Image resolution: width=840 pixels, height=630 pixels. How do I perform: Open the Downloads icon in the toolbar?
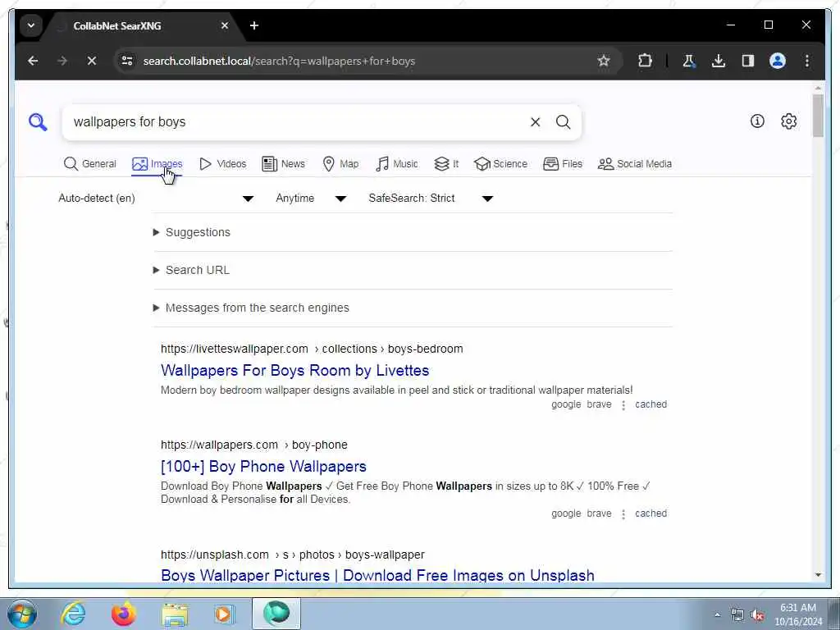pos(719,61)
